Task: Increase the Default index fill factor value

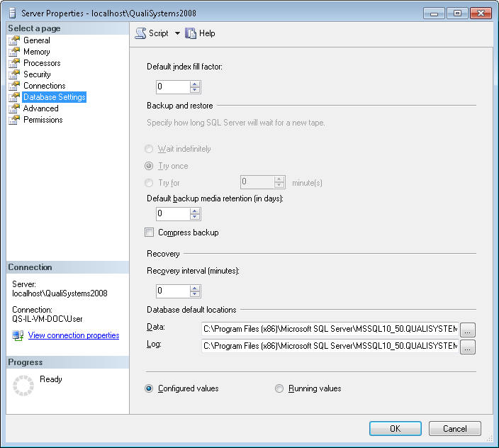Action: pos(196,84)
